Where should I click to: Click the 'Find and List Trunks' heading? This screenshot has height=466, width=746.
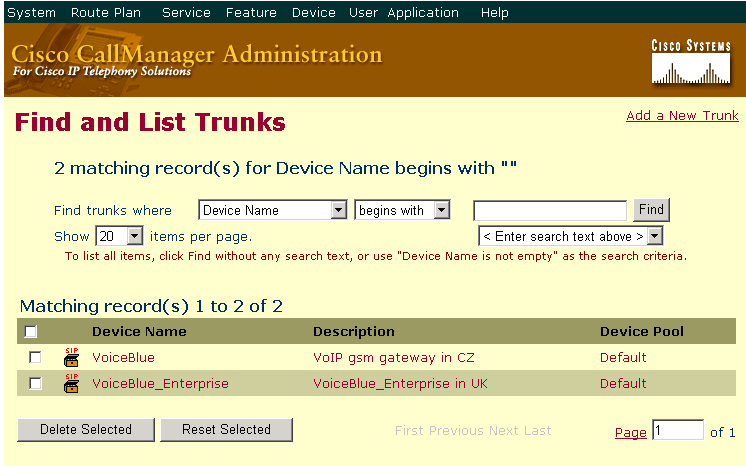[150, 122]
